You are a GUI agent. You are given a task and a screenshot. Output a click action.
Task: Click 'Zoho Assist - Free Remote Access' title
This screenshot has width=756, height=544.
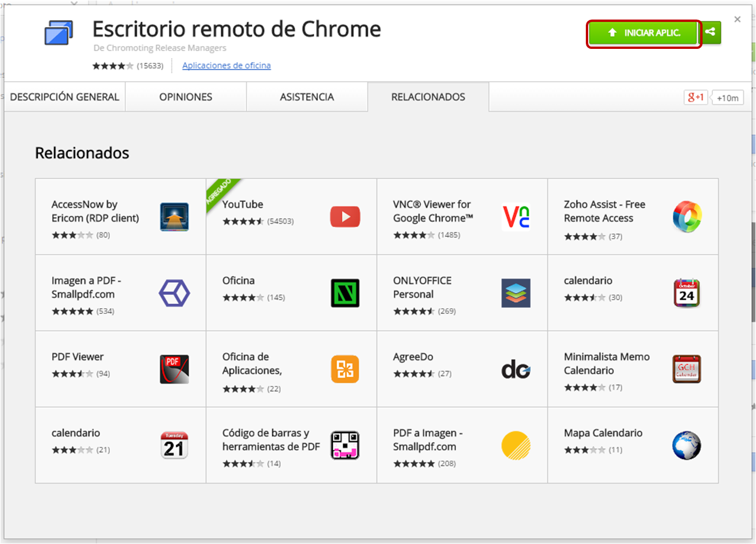point(604,211)
